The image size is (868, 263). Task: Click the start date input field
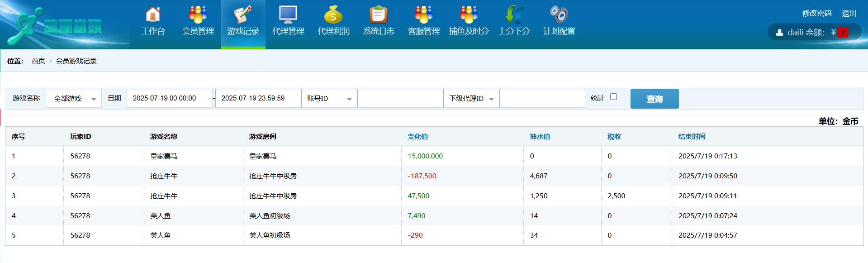[169, 99]
